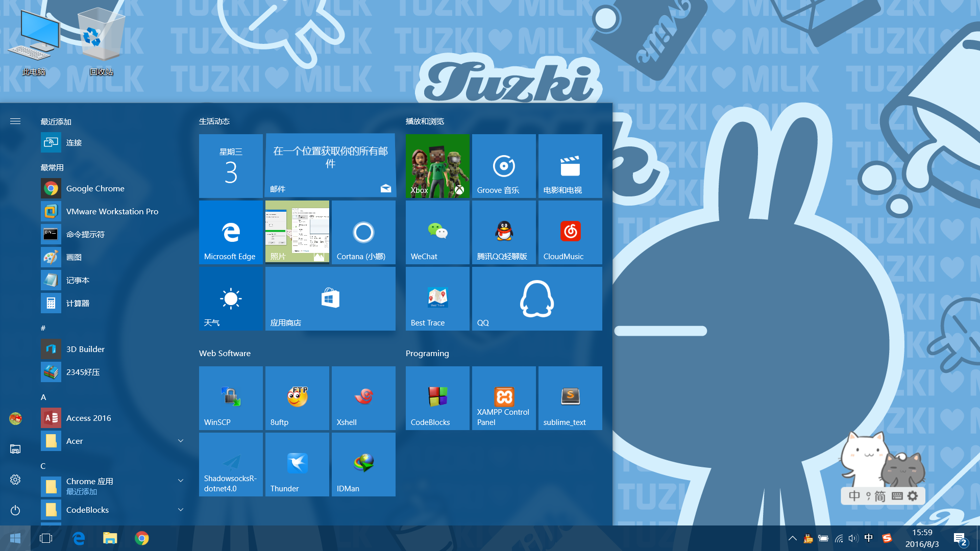This screenshot has width=980, height=551.
Task: Open Cortana (小娜) tile
Action: tap(363, 232)
